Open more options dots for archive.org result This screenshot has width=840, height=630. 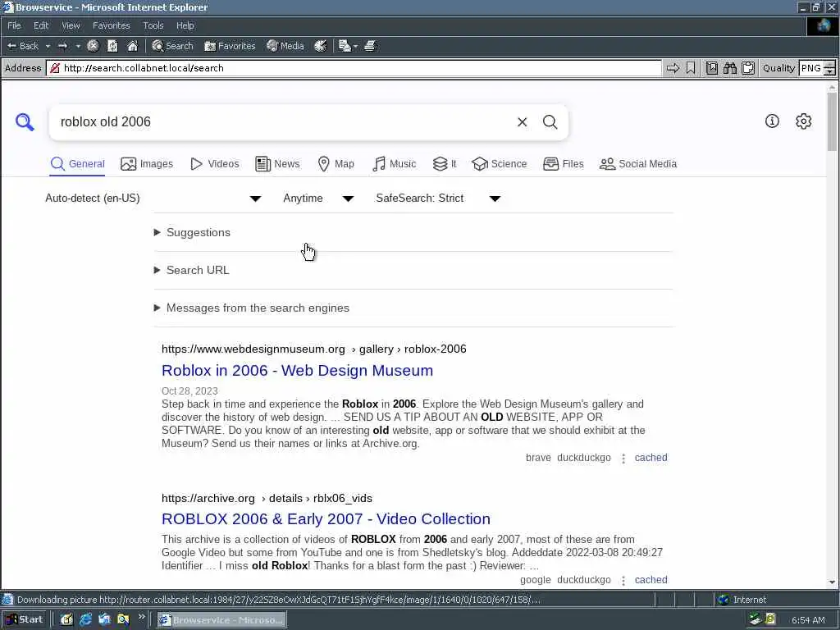[623, 581]
